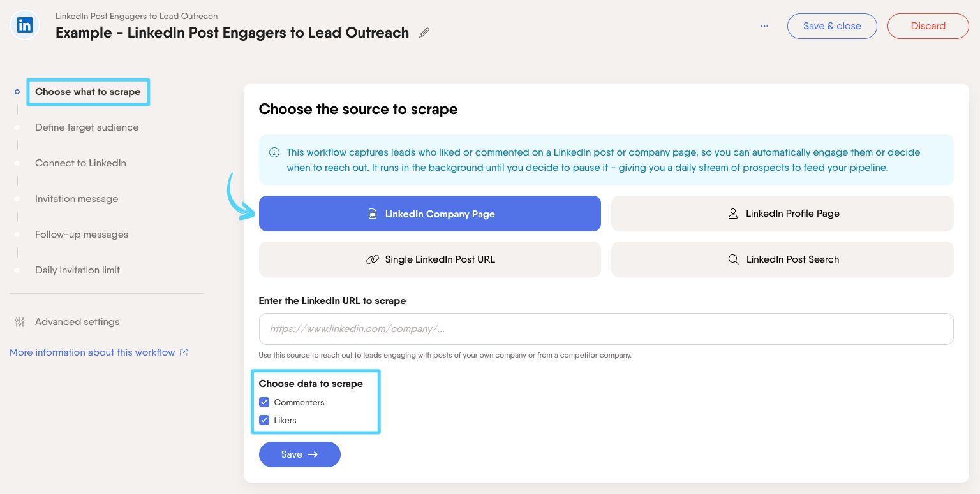Open the three-dots more options menu
Image resolution: width=980 pixels, height=494 pixels.
click(764, 26)
